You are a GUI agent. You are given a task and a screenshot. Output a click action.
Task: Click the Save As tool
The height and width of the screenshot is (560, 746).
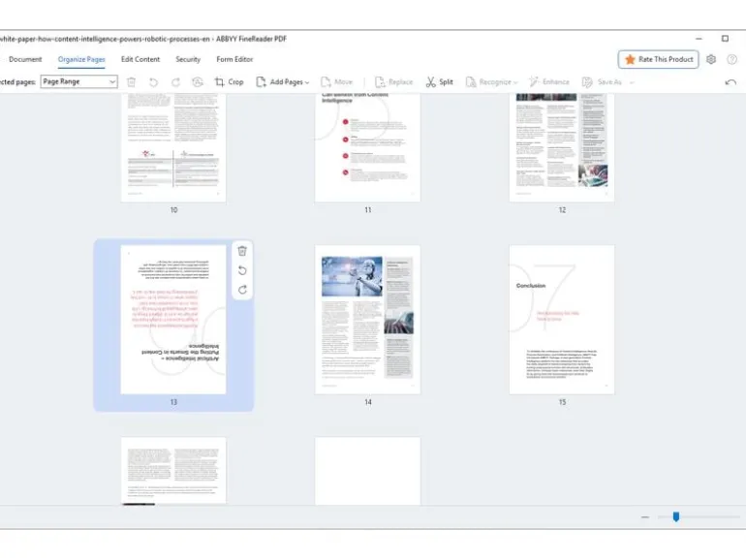[602, 82]
